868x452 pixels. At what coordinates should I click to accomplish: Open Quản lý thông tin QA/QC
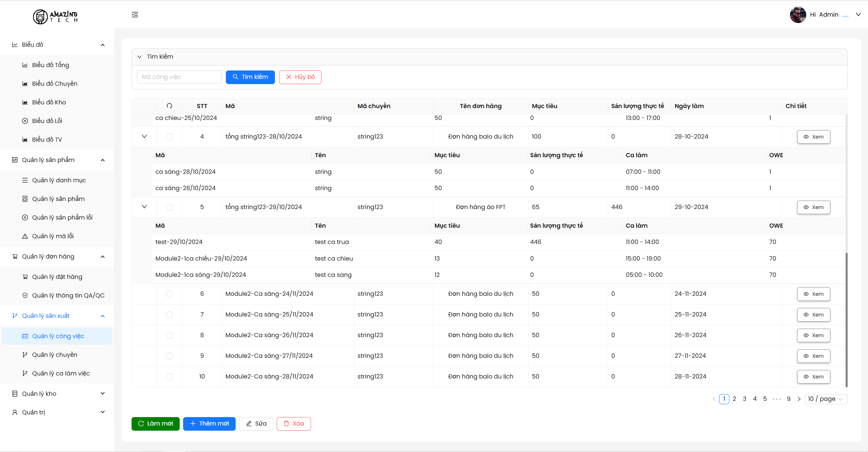pyautogui.click(x=68, y=295)
